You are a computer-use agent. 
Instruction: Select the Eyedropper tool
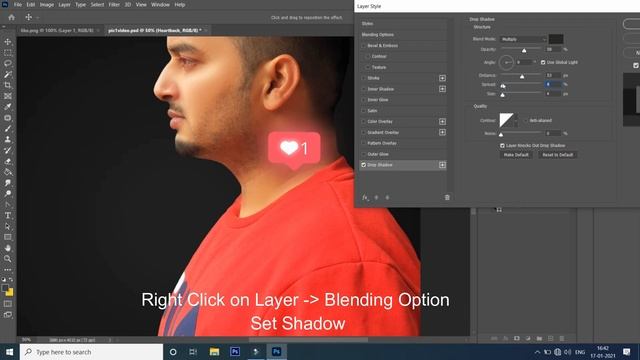coord(8,107)
